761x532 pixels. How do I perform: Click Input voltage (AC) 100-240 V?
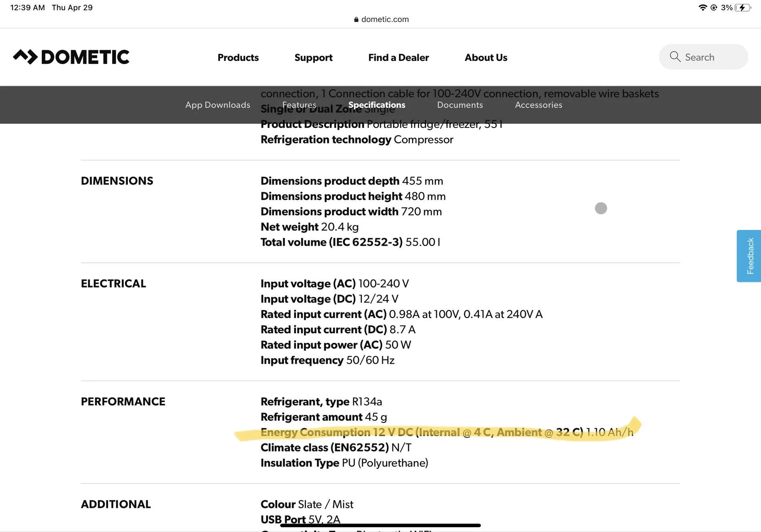tap(335, 284)
